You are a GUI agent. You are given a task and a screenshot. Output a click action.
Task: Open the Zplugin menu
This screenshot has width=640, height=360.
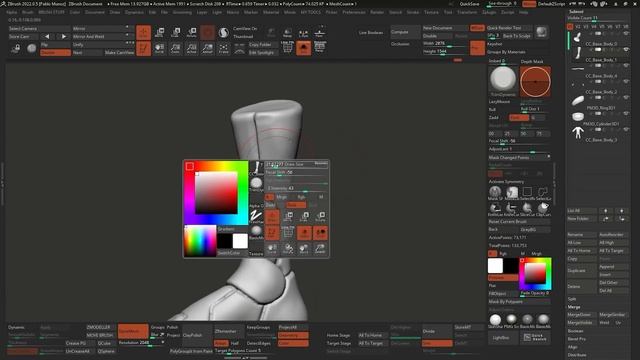click(489, 12)
